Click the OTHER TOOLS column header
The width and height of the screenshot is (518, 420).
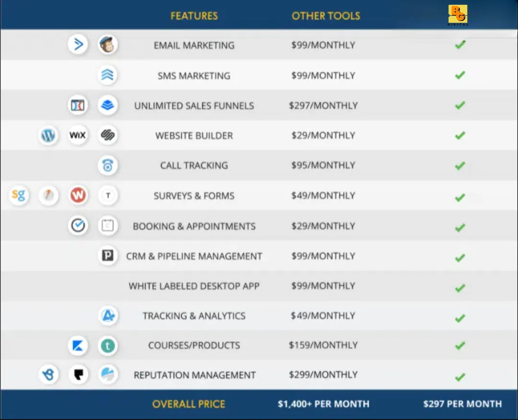coord(326,16)
